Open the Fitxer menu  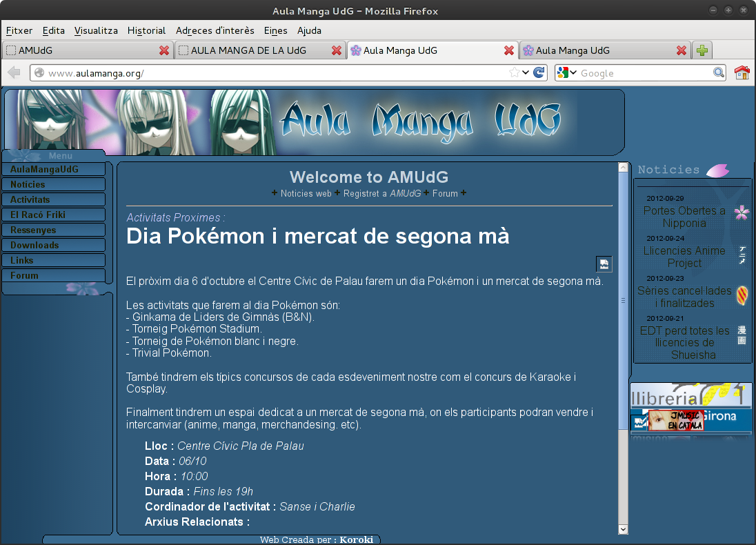[19, 30]
